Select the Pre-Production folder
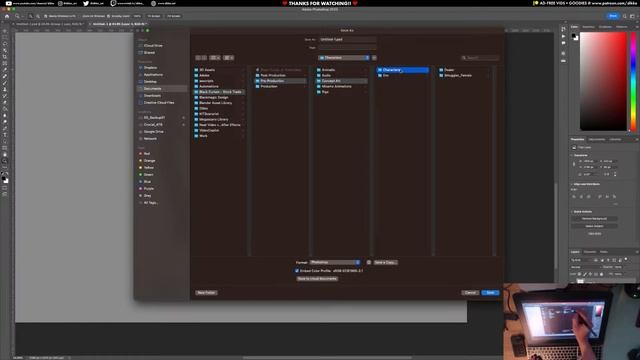640x360 pixels. click(x=280, y=81)
